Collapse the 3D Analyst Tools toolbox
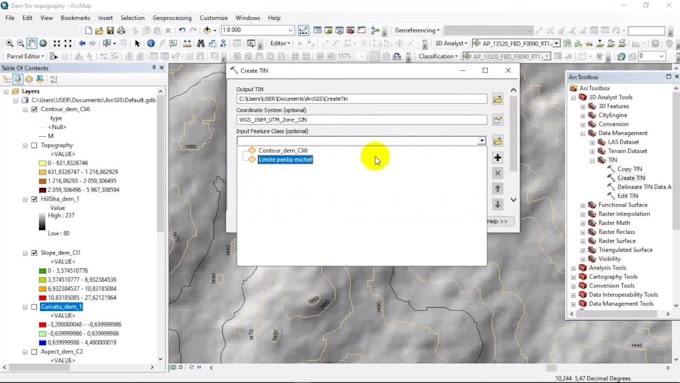Image resolution: width=680 pixels, height=383 pixels. [x=573, y=97]
